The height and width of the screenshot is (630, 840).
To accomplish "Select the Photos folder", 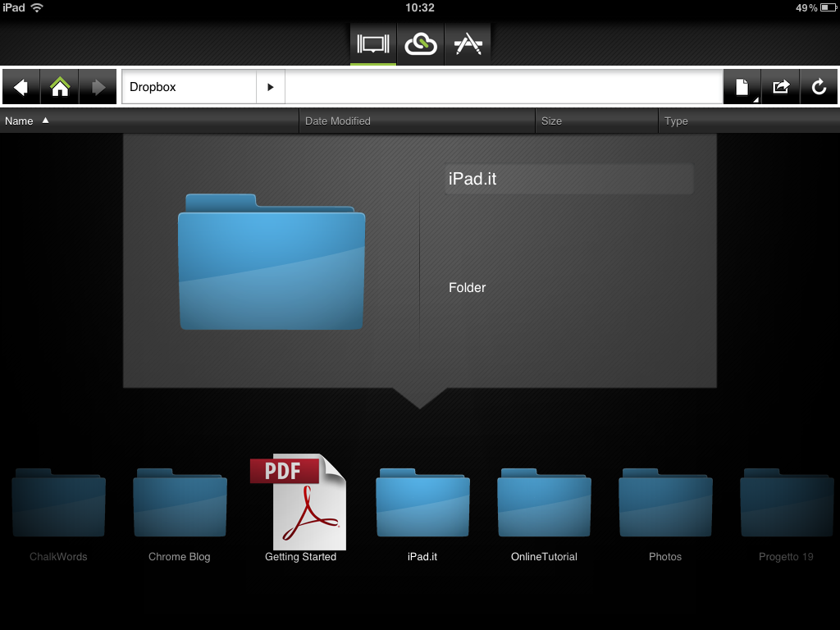I will pos(665,504).
